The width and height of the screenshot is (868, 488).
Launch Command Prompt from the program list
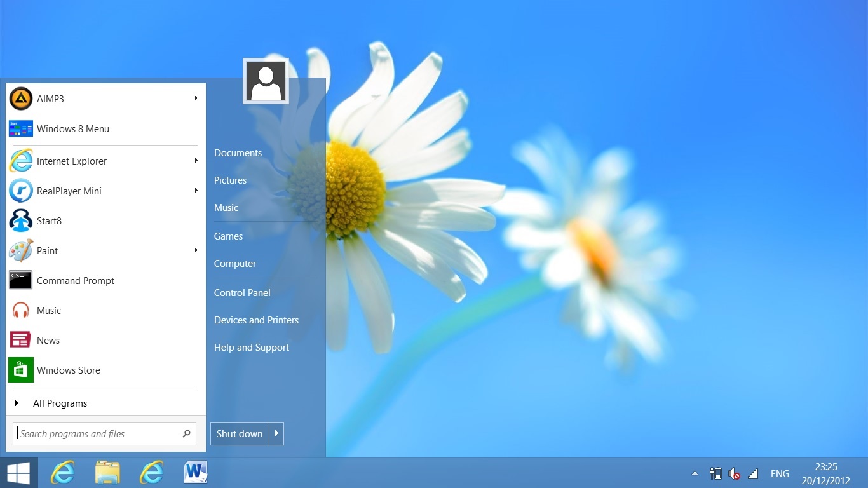click(75, 280)
